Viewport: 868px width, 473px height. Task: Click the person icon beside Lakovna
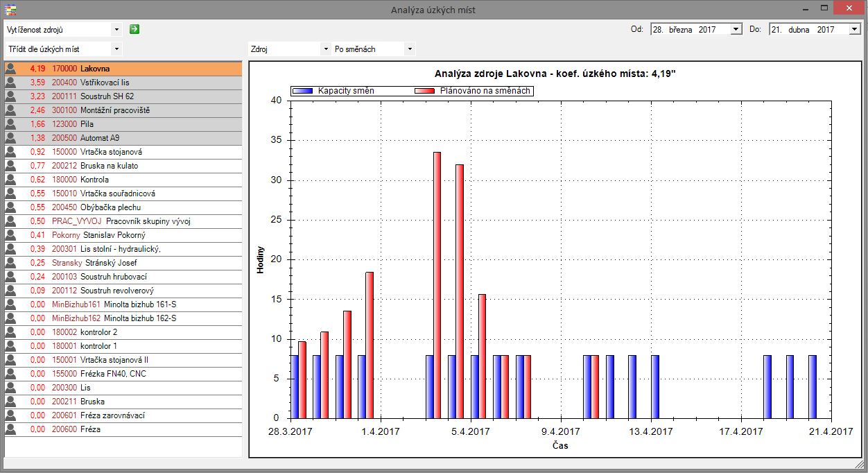(10, 69)
